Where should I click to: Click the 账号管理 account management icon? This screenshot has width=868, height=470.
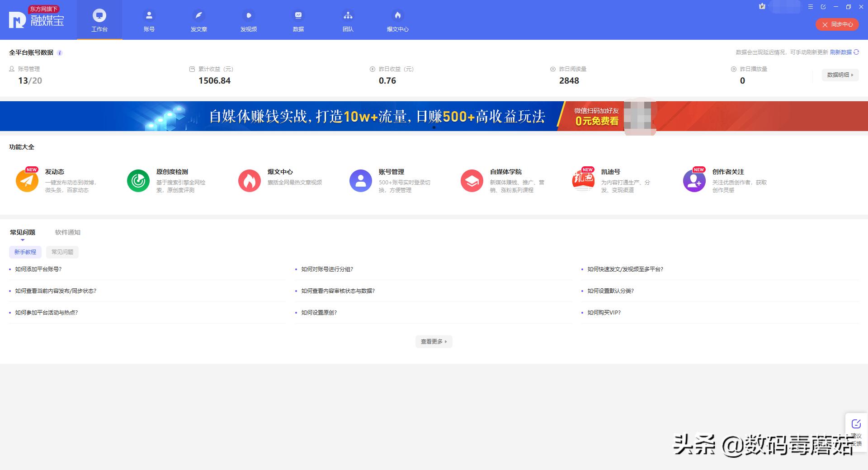(360, 180)
